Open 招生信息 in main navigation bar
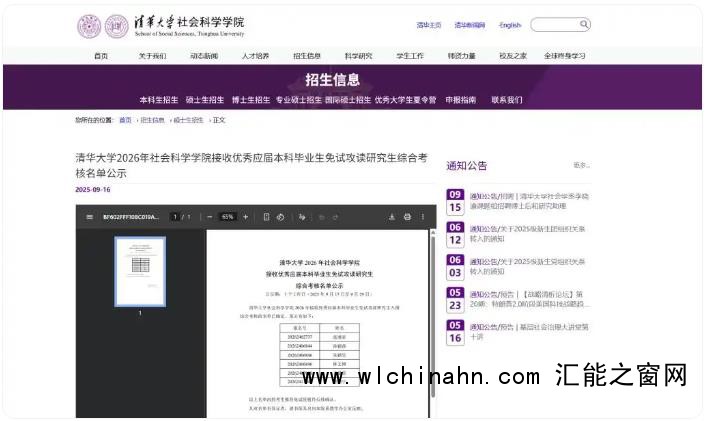The height and width of the screenshot is (421, 713). pyautogui.click(x=307, y=56)
